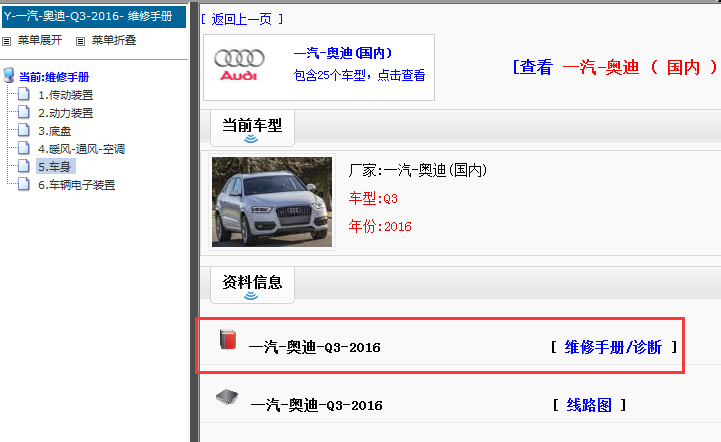Go back via 返回上一页 link
The width and height of the screenshot is (721, 442).
coord(242,19)
